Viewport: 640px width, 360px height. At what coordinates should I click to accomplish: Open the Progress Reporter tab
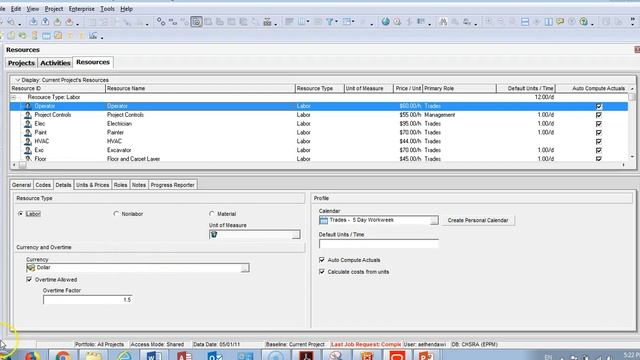pos(172,185)
